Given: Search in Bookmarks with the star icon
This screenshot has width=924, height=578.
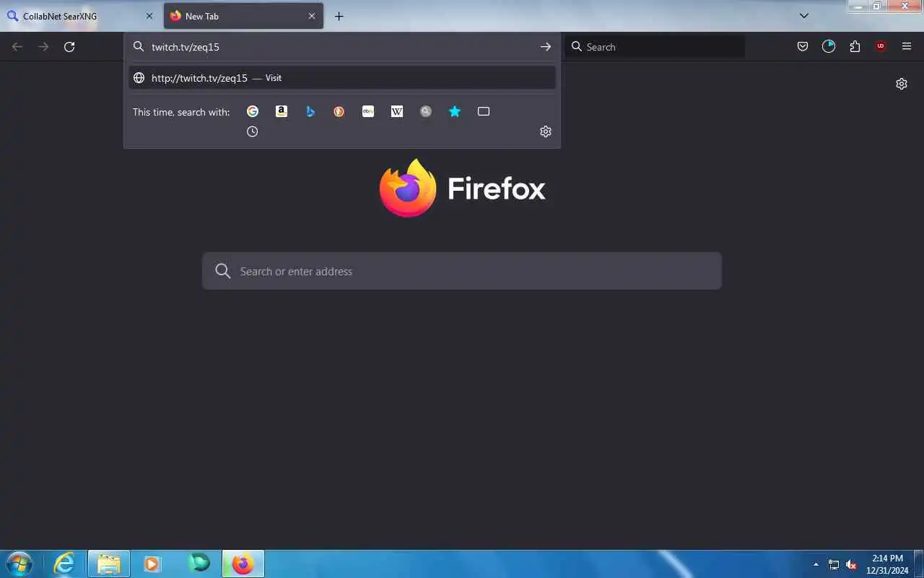Looking at the screenshot, I should [x=455, y=111].
